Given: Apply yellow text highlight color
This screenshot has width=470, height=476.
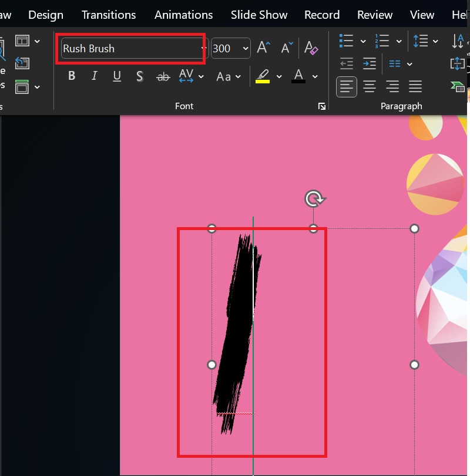Looking at the screenshot, I should 263,76.
